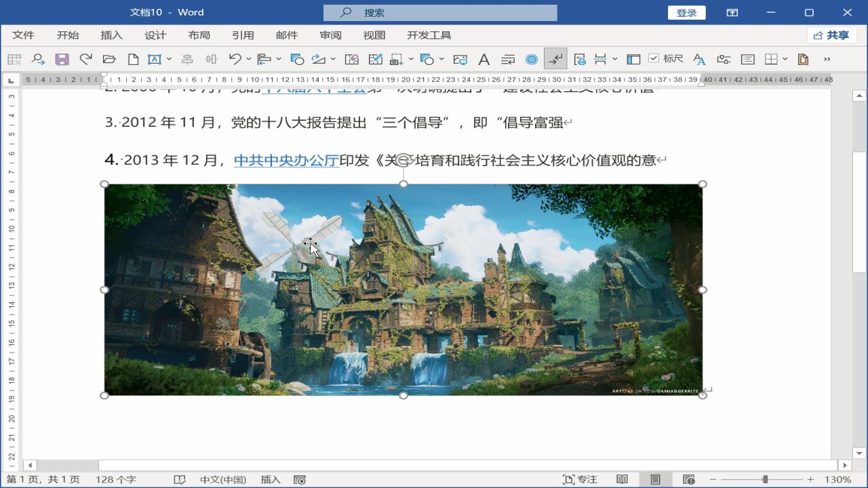Image resolution: width=868 pixels, height=488 pixels.
Task: Click the 128 个字 word count
Action: pyautogui.click(x=115, y=480)
